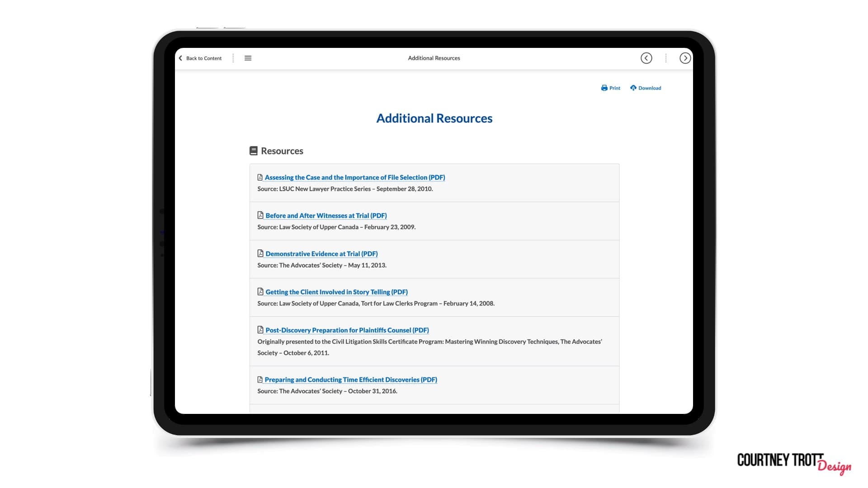Open Getting the Client Involved in Story Telling
Image resolution: width=868 pixels, height=488 pixels.
[336, 292]
